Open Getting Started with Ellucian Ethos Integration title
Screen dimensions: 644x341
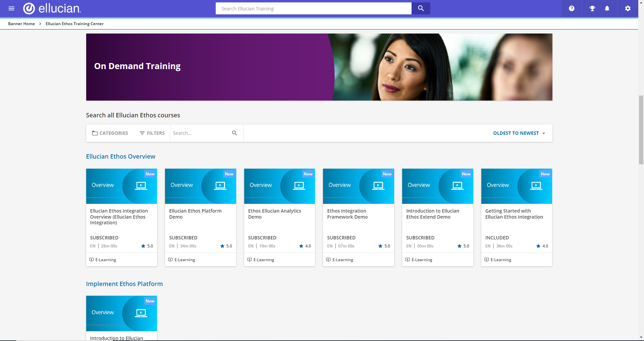coord(514,214)
